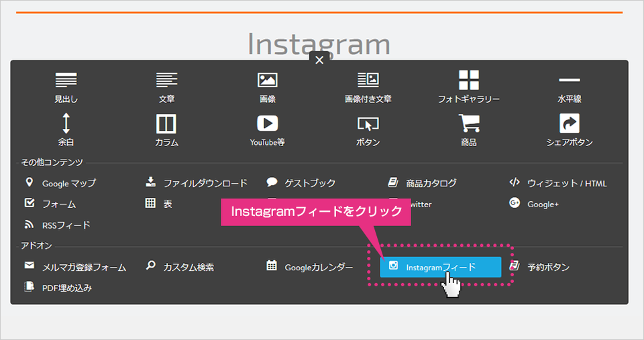Choose ファイルダウンロード option
This screenshot has width=644, height=340.
tap(197, 183)
